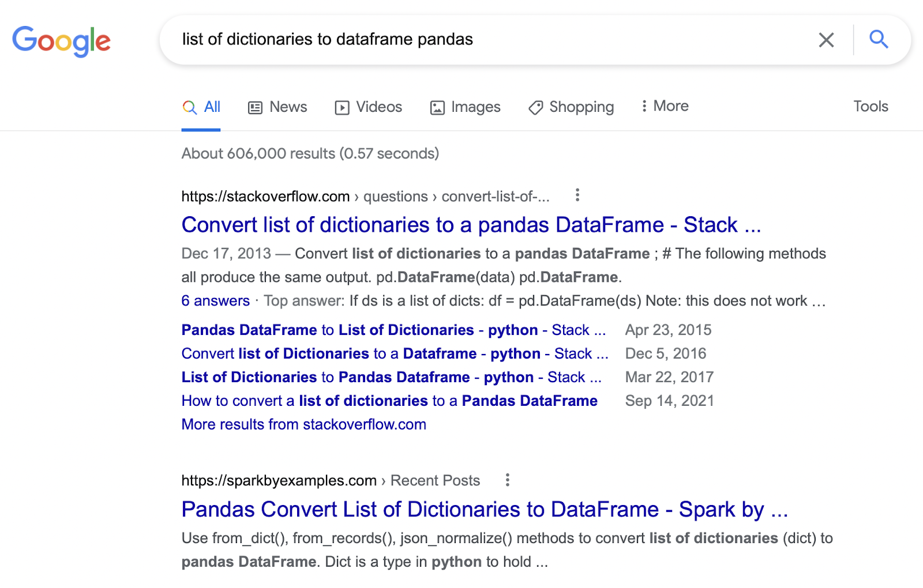The height and width of the screenshot is (588, 923).
Task: Click the sparkbyexamples.com breadcrumb URL
Action: pyautogui.click(x=331, y=481)
